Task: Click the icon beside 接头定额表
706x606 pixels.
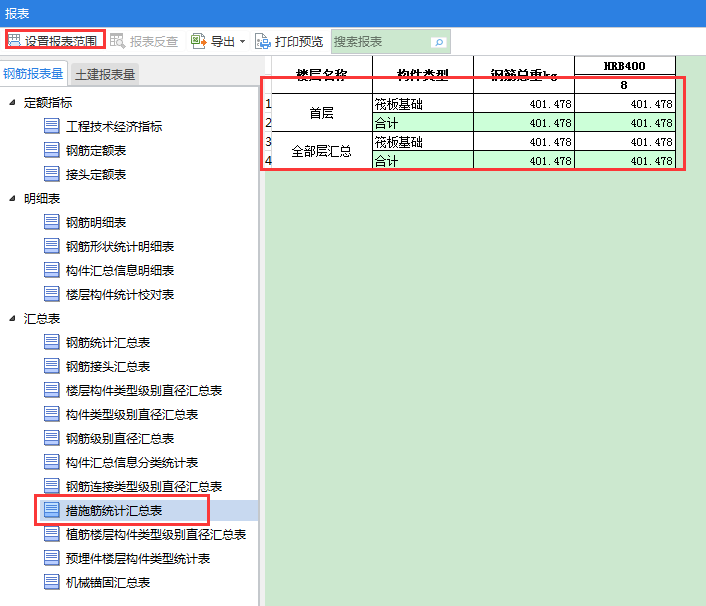Action: coord(52,174)
